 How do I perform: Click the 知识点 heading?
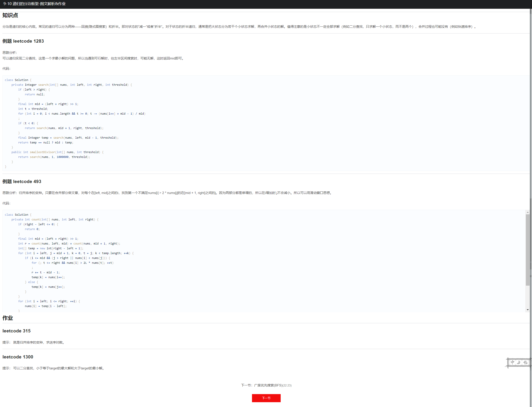pyautogui.click(x=10, y=15)
